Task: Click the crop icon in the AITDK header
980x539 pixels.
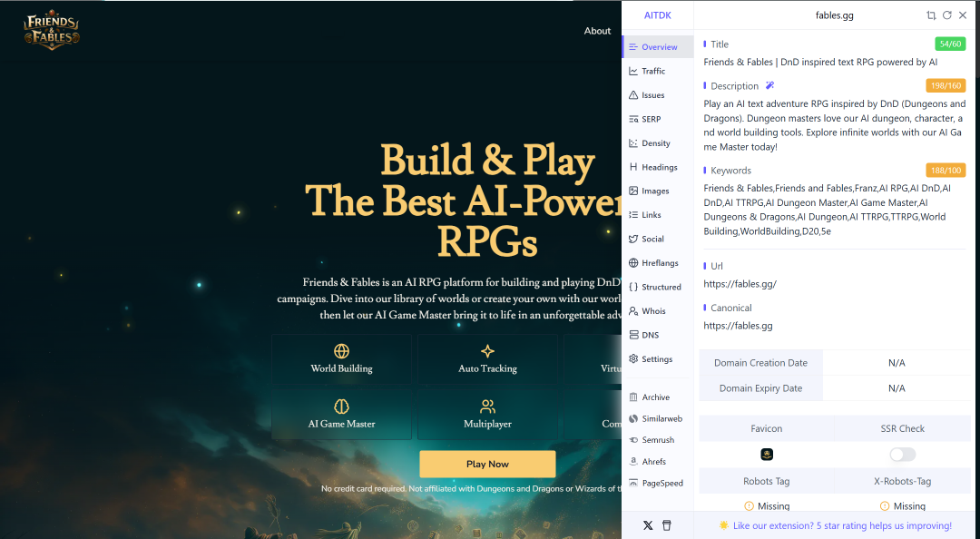Action: 931,15
